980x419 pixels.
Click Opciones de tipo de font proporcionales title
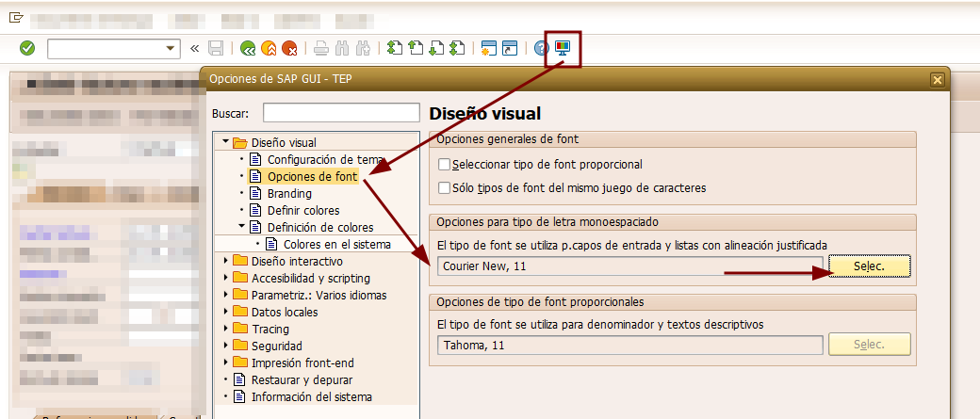[540, 301]
